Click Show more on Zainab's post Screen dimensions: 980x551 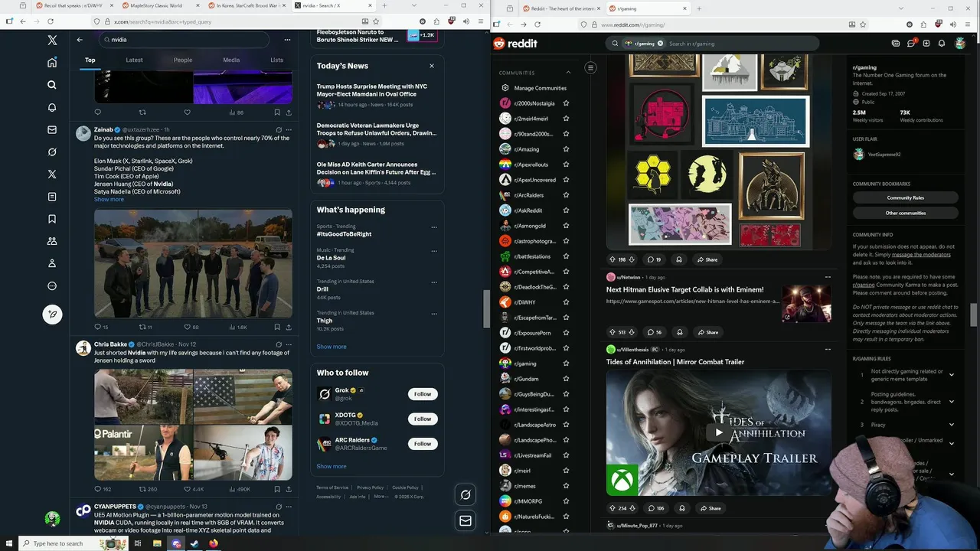pos(109,200)
